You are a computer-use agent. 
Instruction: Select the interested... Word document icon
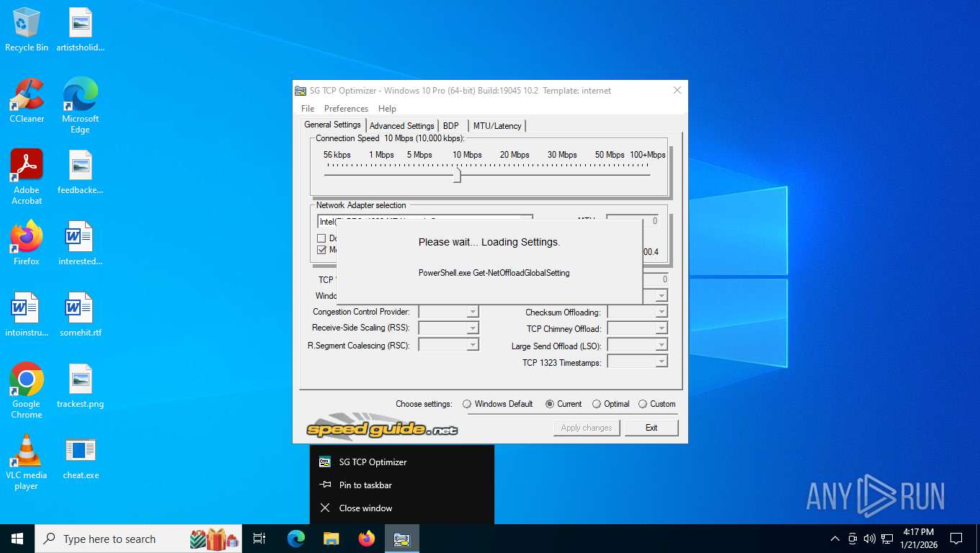pos(80,243)
